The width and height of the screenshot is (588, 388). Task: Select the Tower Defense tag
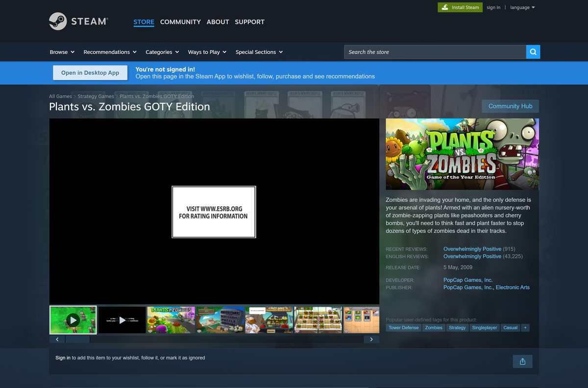404,328
